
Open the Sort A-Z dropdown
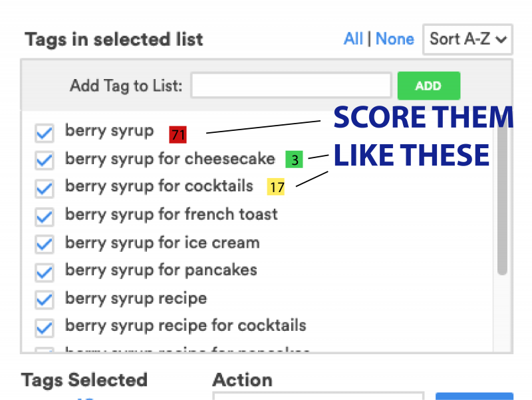[x=468, y=39]
